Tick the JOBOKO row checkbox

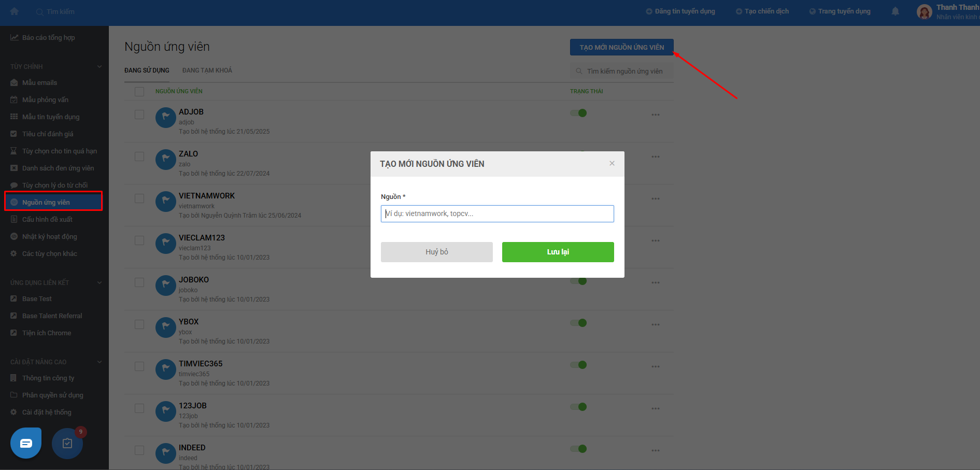click(x=139, y=282)
